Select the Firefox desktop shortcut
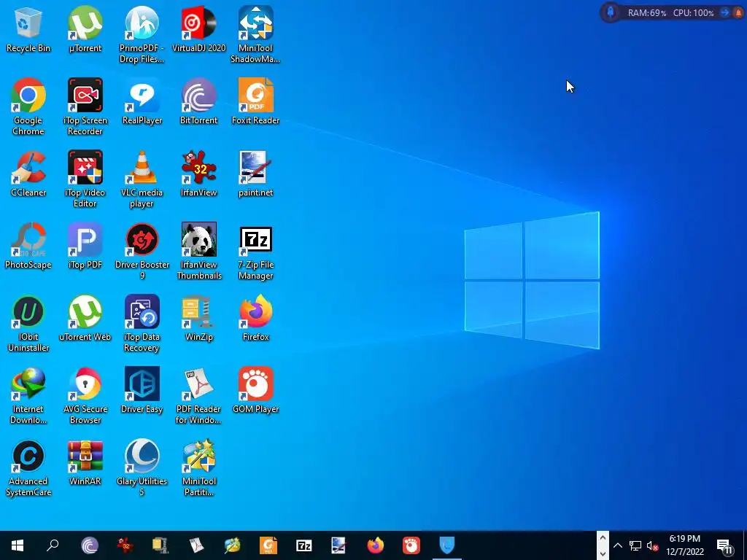Image resolution: width=747 pixels, height=560 pixels. (255, 319)
